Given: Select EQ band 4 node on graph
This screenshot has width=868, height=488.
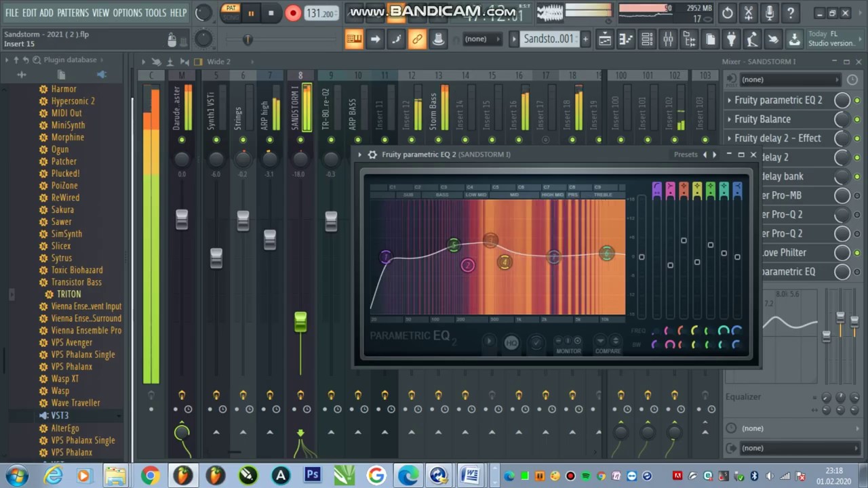Looking at the screenshot, I should point(504,262).
